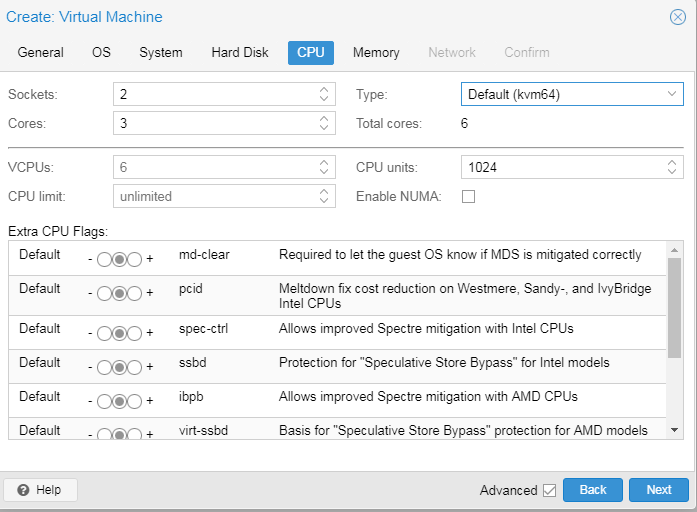Turn on the ibpb flag

[x=134, y=401]
